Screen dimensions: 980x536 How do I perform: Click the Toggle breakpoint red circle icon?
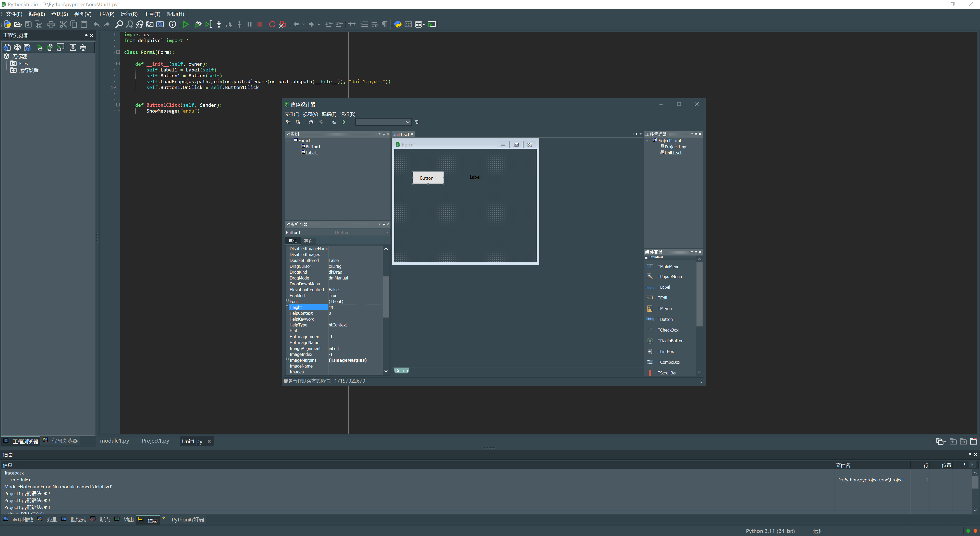(272, 24)
